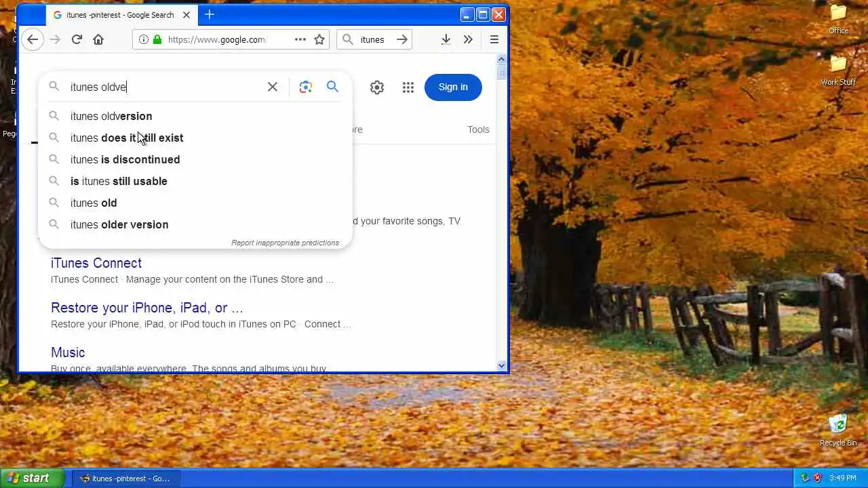Viewport: 868px width, 488px height.
Task: Open Restore your iPhone, iPad result
Action: 147,308
